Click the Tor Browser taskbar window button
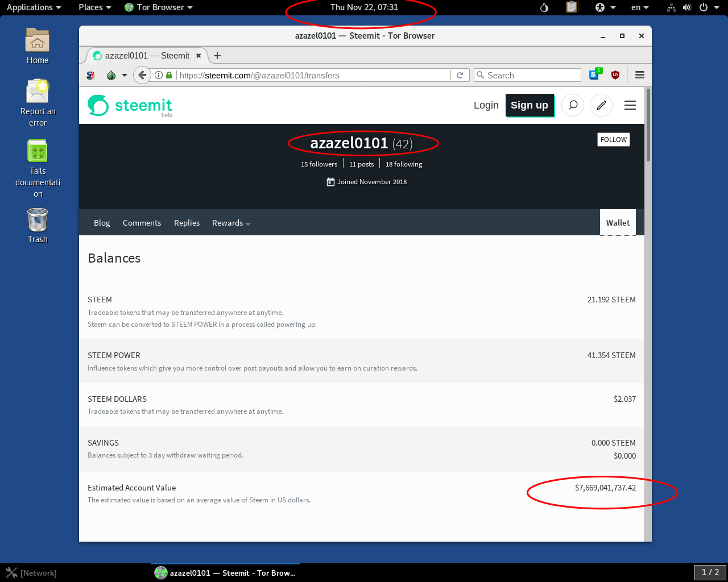The width and height of the screenshot is (728, 582). (225, 573)
